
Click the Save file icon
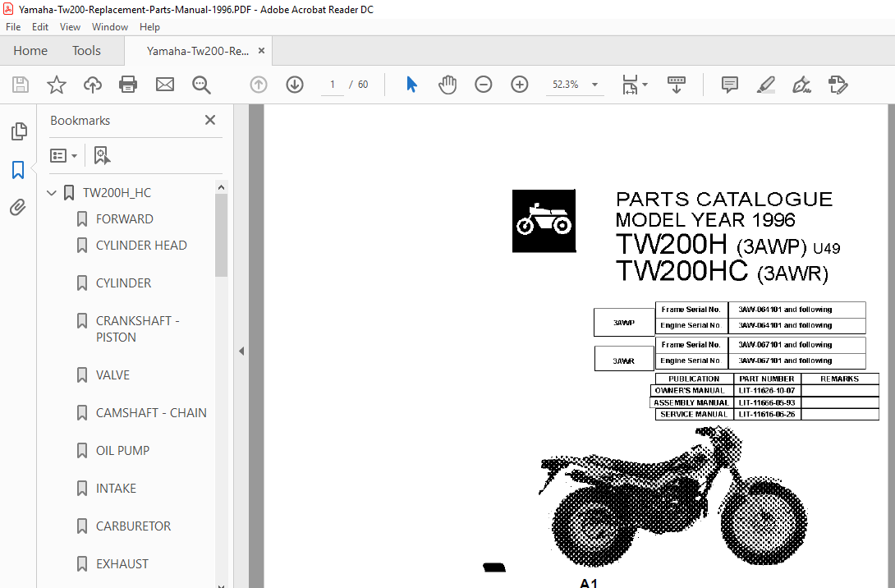(21, 85)
